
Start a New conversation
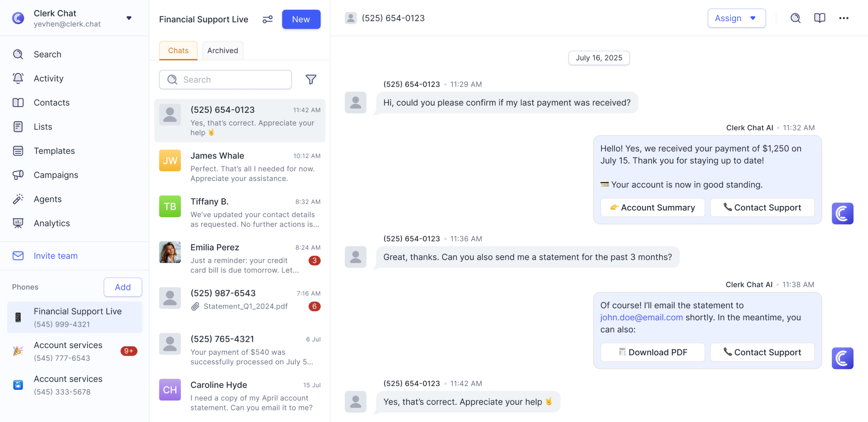301,19
